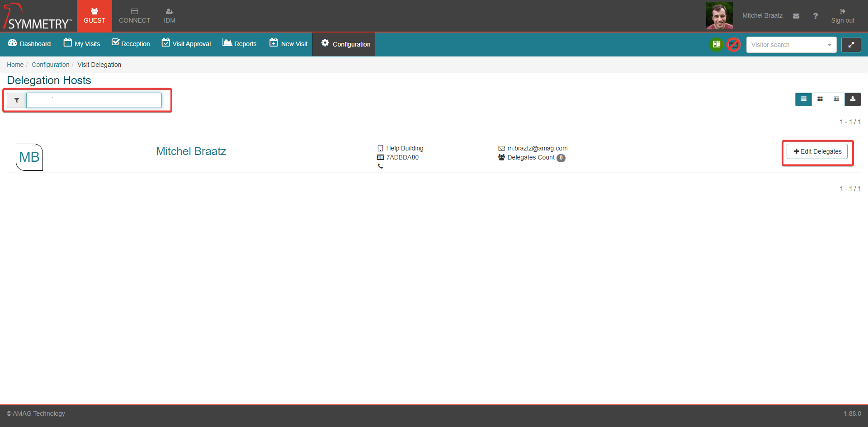Click the red prohibited circle icon
The width and height of the screenshot is (868, 427).
734,44
